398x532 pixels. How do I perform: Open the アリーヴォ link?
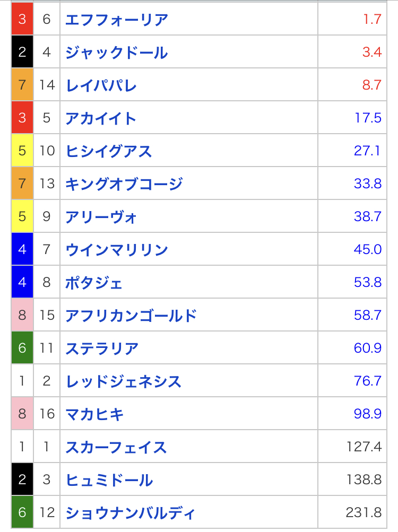101,216
